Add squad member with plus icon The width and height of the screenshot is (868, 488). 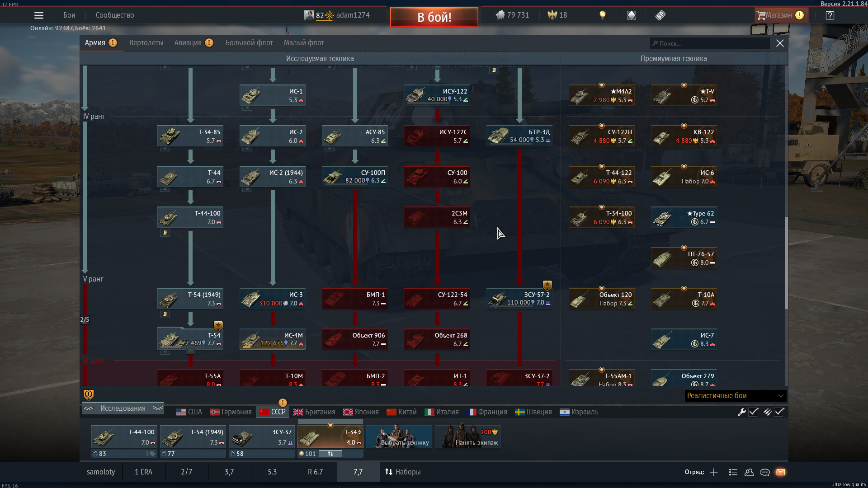pos(714,472)
